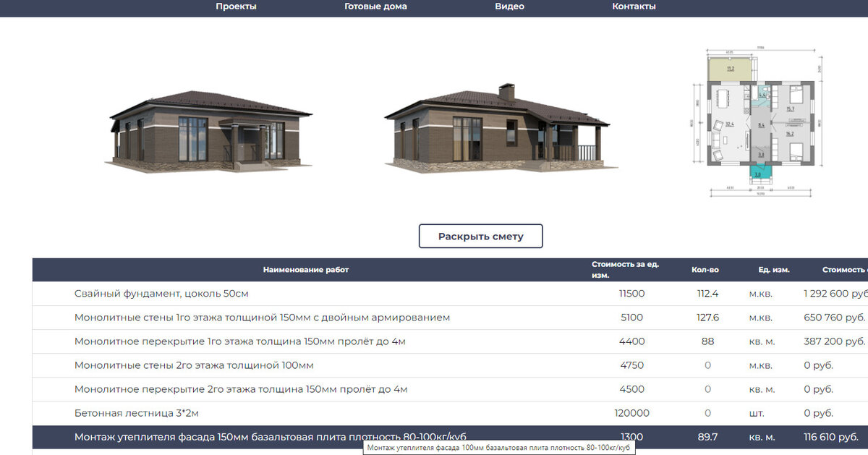Click total 1 292 600 руб.

click(x=835, y=294)
